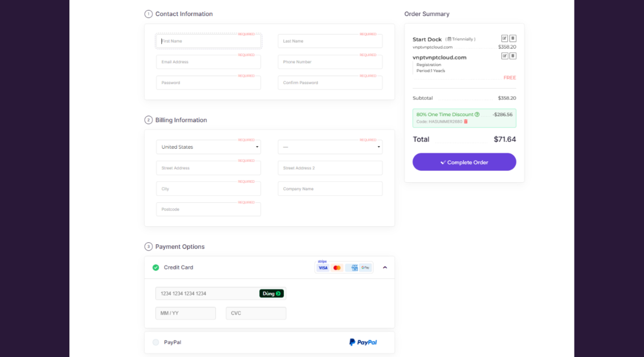
Task: Click the Subtotal $358.20 value
Action: click(x=507, y=98)
